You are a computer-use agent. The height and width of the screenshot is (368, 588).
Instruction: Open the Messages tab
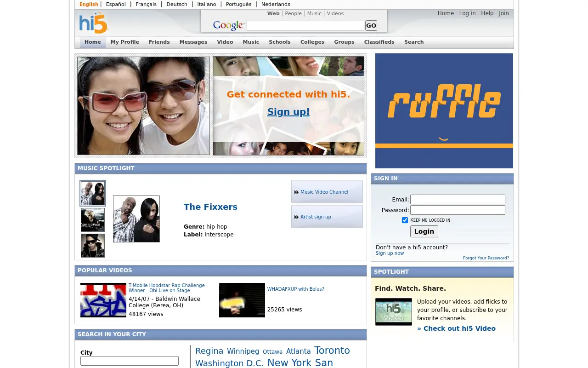click(x=193, y=42)
